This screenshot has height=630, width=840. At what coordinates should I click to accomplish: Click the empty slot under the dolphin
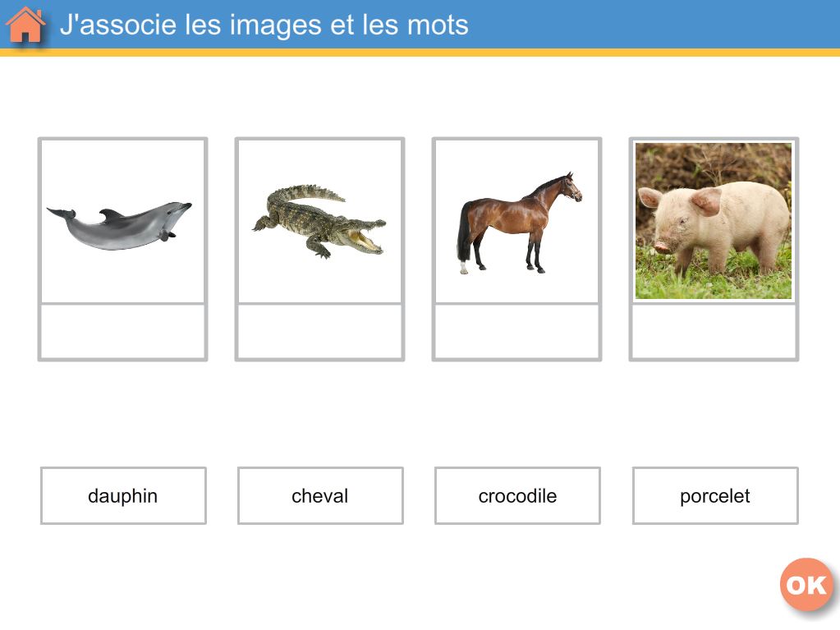pyautogui.click(x=122, y=332)
